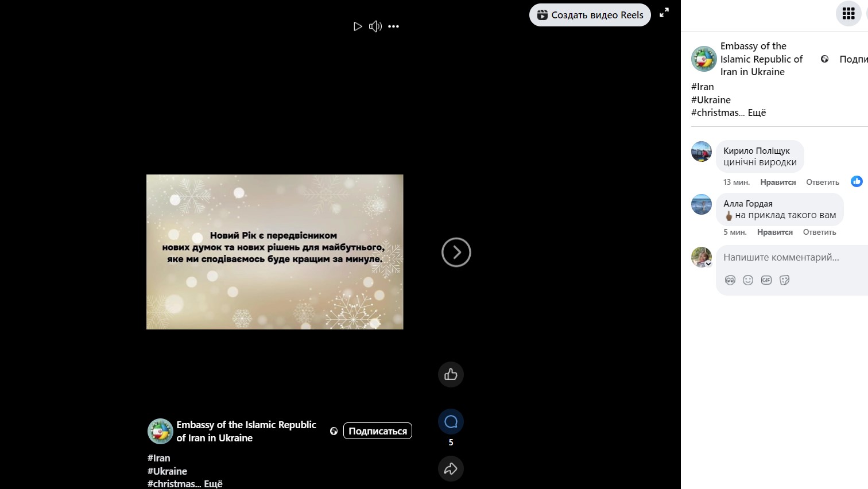This screenshot has height=489, width=868.
Task: Click the Подписаться button under the video
Action: point(378,431)
